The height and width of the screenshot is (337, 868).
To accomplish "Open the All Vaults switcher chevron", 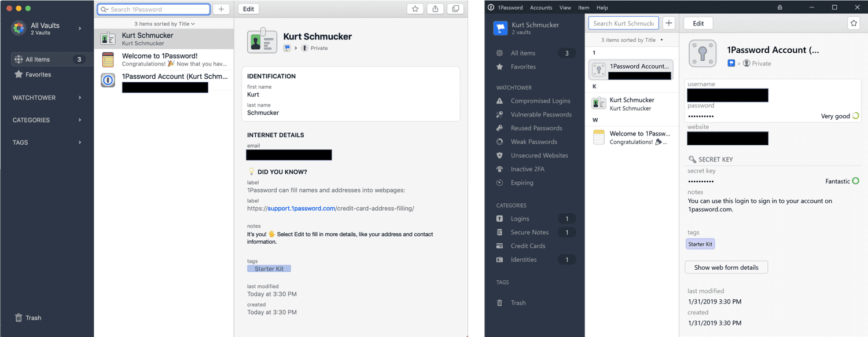I will [x=80, y=28].
